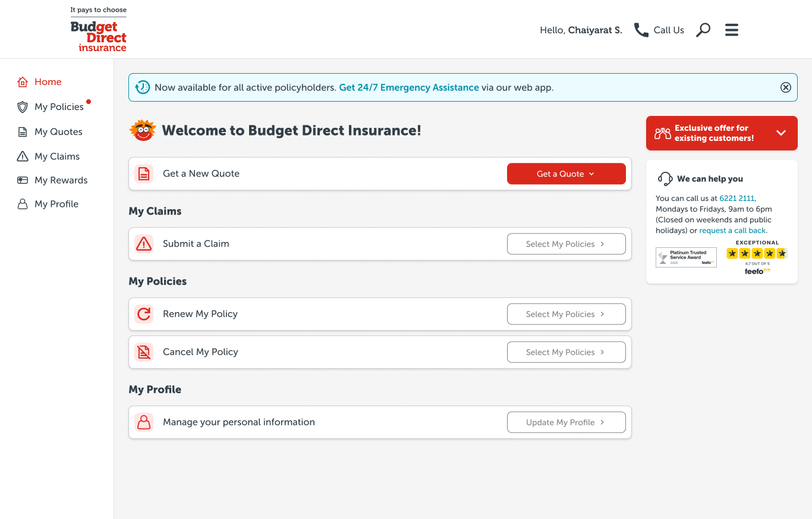Click the Cancel My Policy row label
The height and width of the screenshot is (519, 812).
click(200, 352)
